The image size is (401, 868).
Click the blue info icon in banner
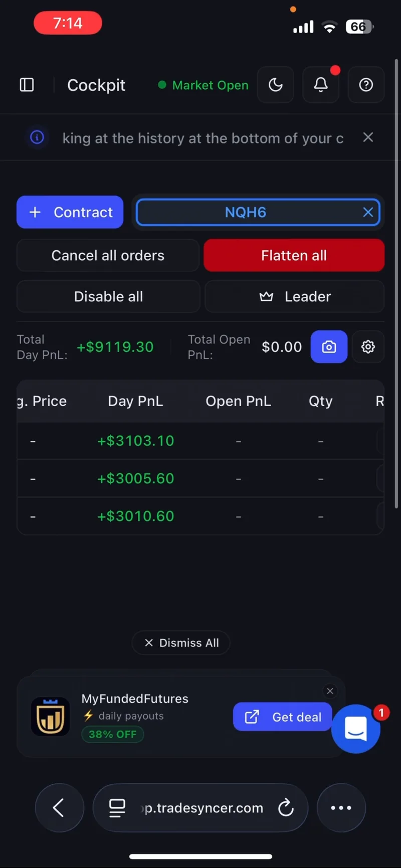pos(37,137)
